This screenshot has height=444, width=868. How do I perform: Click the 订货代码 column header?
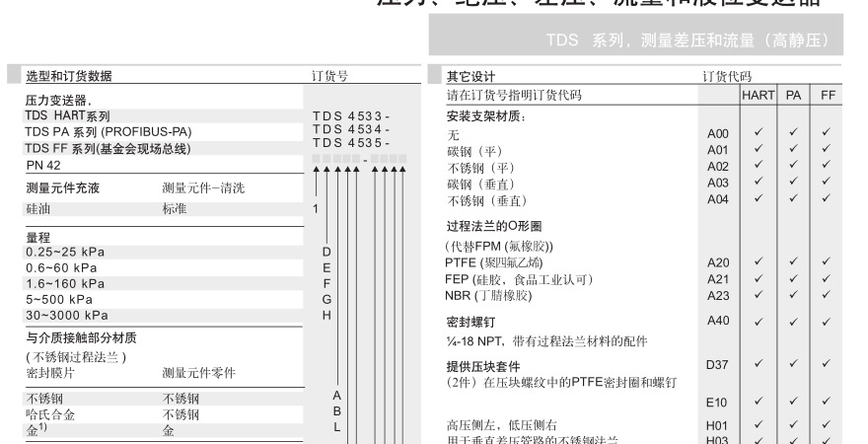pyautogui.click(x=727, y=76)
